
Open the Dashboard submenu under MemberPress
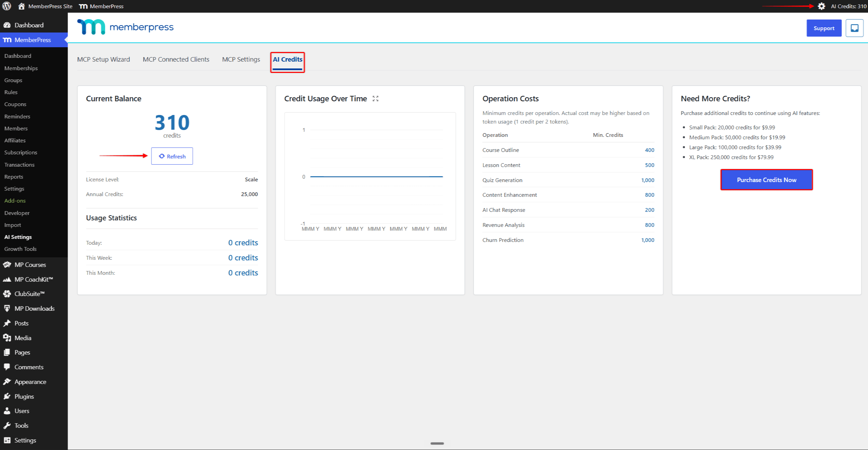click(18, 56)
